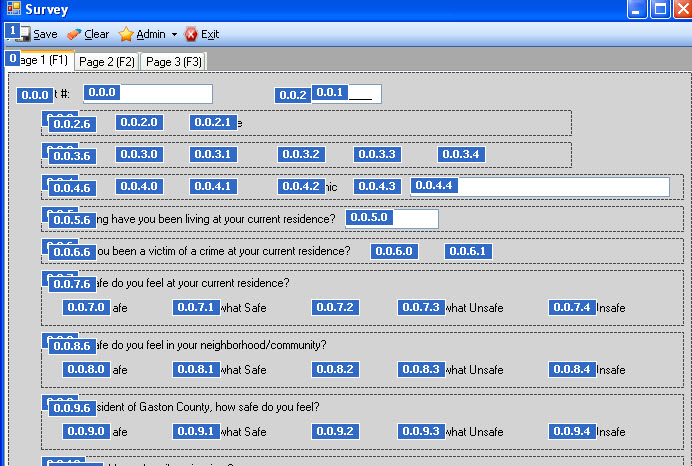Click the 'victim of a crime at your current residence?' text
Image resolution: width=692 pixels, height=466 pixels.
click(249, 251)
